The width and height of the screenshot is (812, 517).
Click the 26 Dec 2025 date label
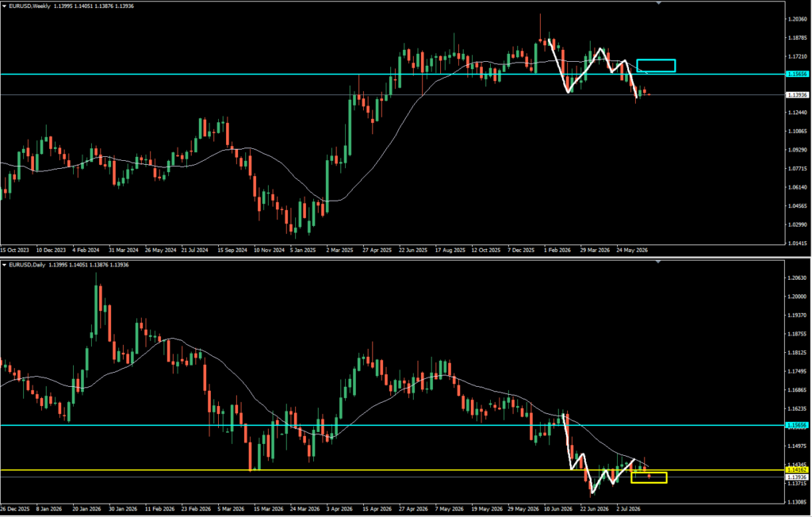click(16, 509)
